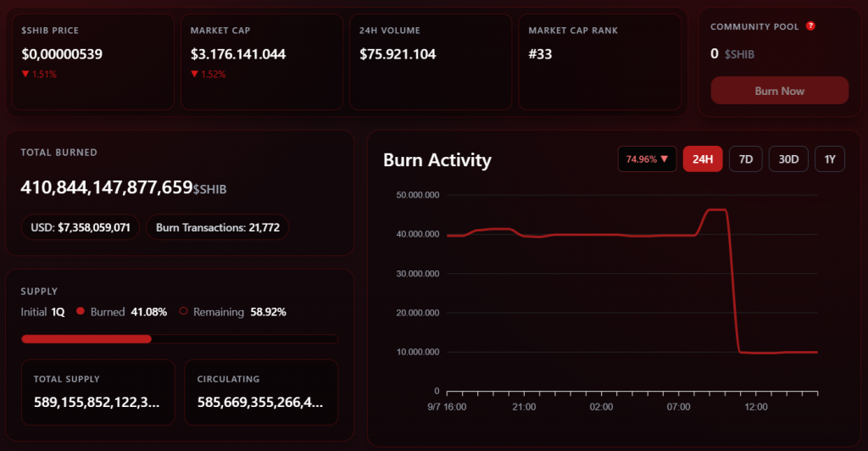Click the USD: $7,358,059,071 pill
868x451 pixels.
point(81,227)
